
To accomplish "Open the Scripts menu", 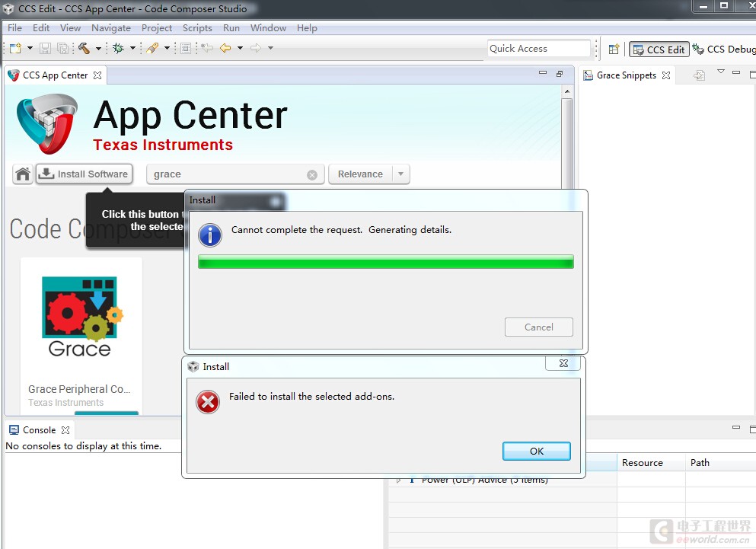I will [197, 28].
